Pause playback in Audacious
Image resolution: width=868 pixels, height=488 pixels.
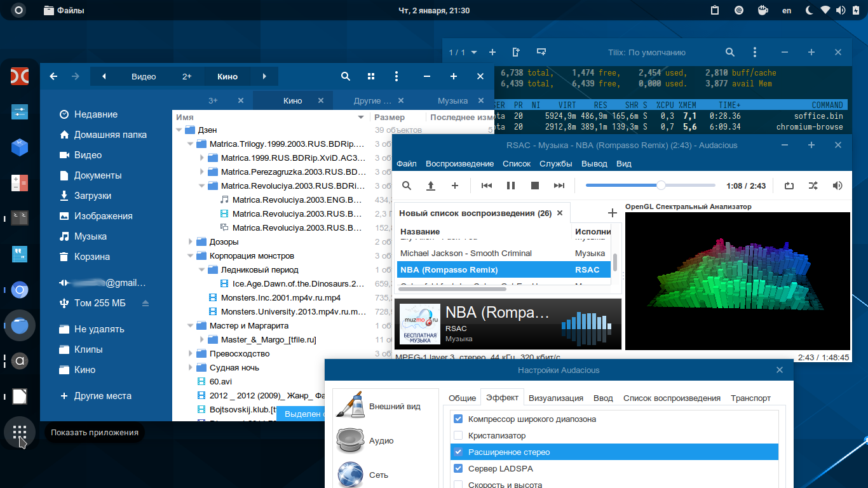coord(511,186)
